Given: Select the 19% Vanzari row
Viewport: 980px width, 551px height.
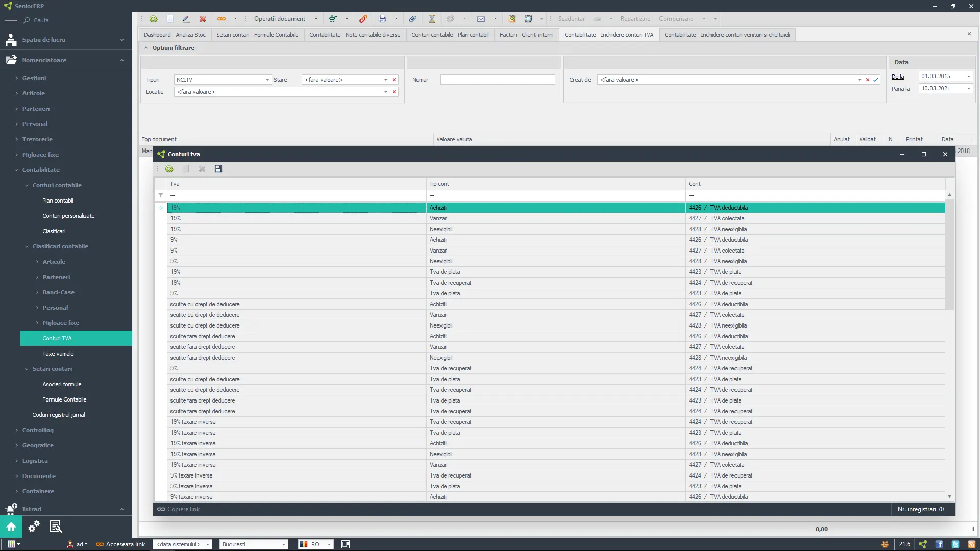Looking at the screenshot, I should click(x=556, y=218).
